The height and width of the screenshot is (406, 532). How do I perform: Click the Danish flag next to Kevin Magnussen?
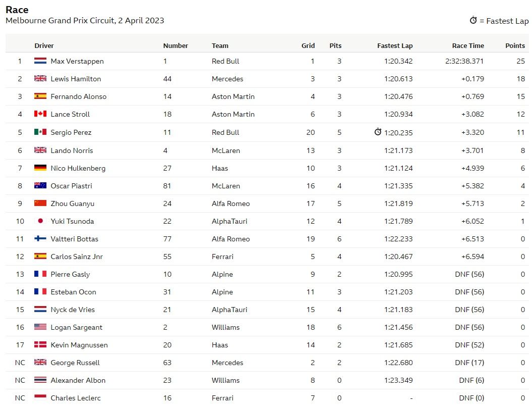[x=40, y=344]
